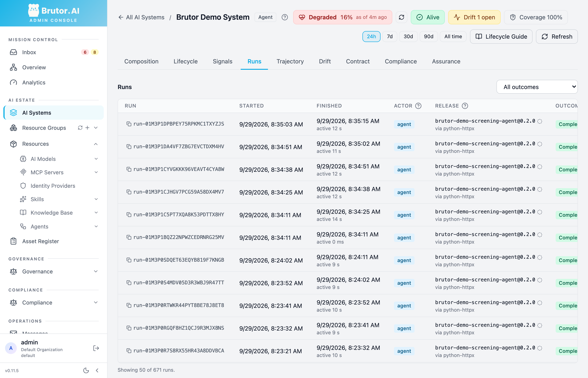Image resolution: width=588 pixels, height=378 pixels.
Task: Open run run-01M3P0RGQF8HZ1QCJ9R3MJX8NS
Action: point(178,328)
